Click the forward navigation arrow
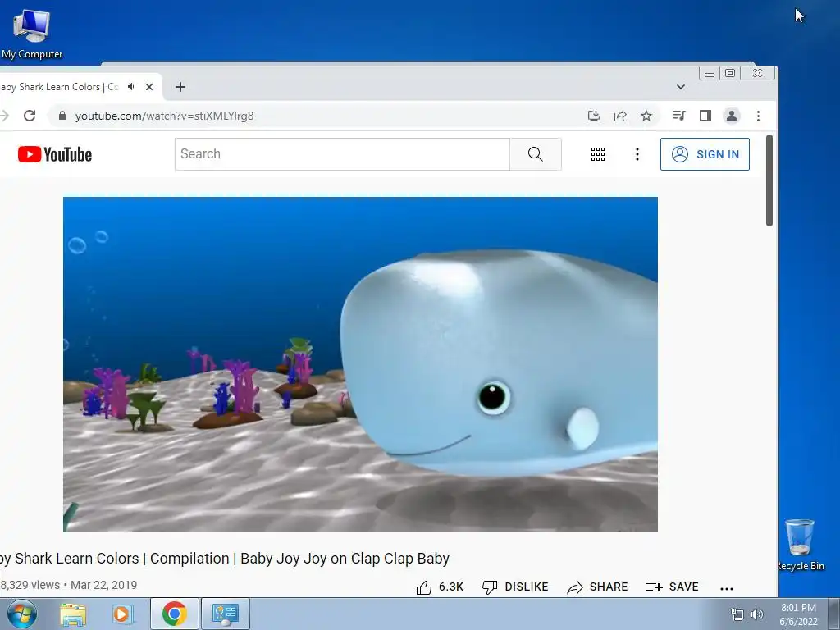The image size is (840, 630). coord(4,116)
